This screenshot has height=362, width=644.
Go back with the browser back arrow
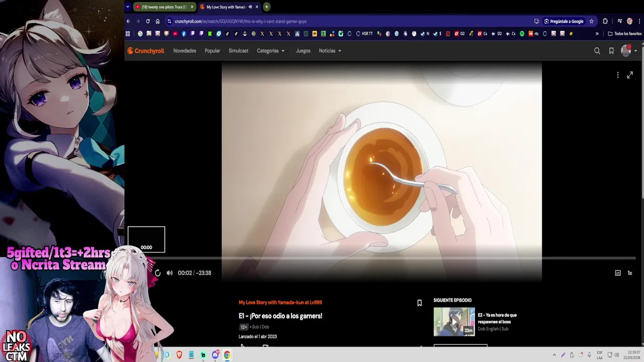(128, 21)
